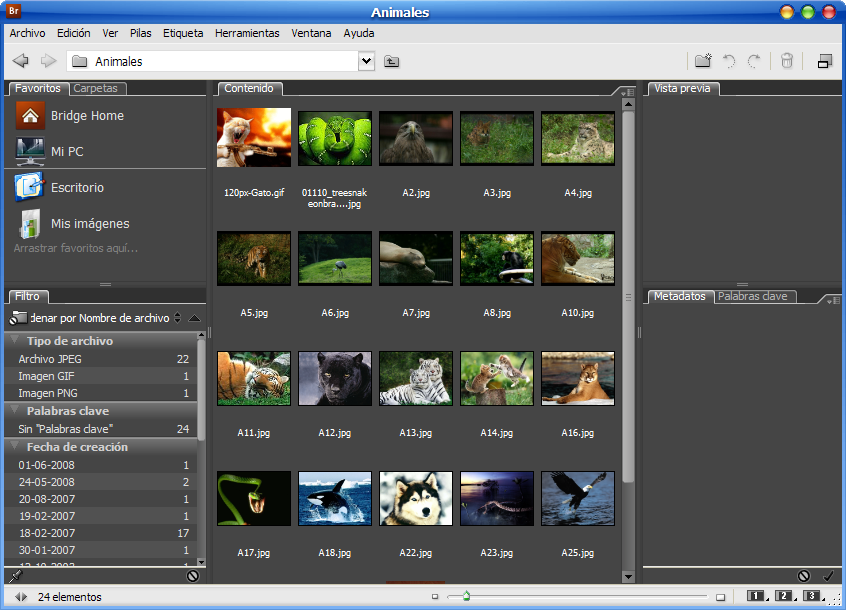Open Bridge Home from favorites
The image size is (846, 610).
click(87, 116)
